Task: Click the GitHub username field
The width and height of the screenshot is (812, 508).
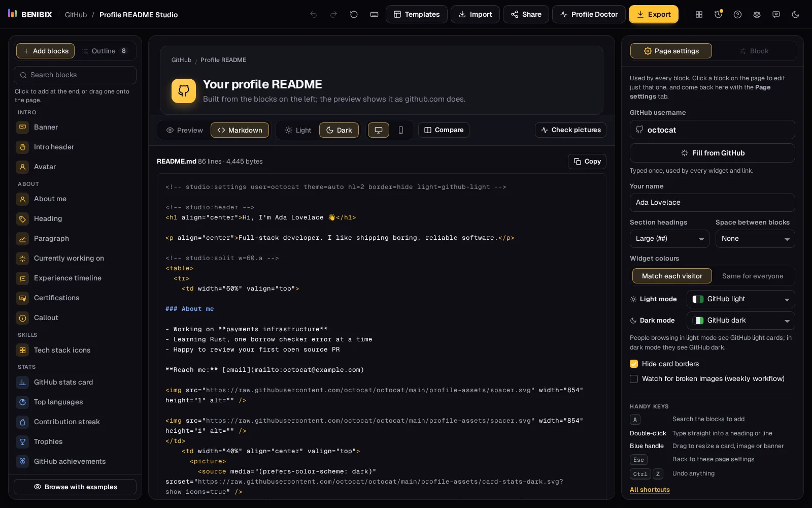Action: click(x=713, y=130)
